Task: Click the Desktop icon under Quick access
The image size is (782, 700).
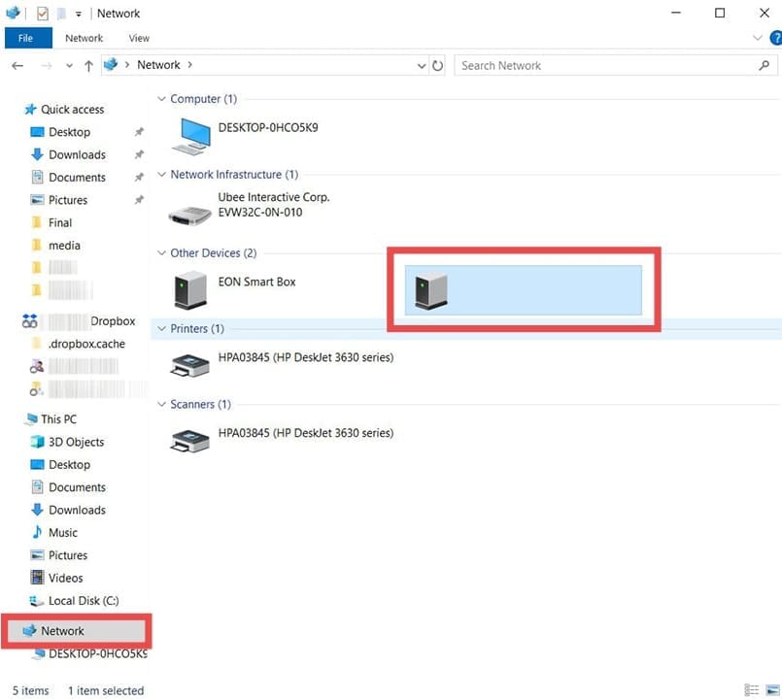Action: (x=37, y=132)
